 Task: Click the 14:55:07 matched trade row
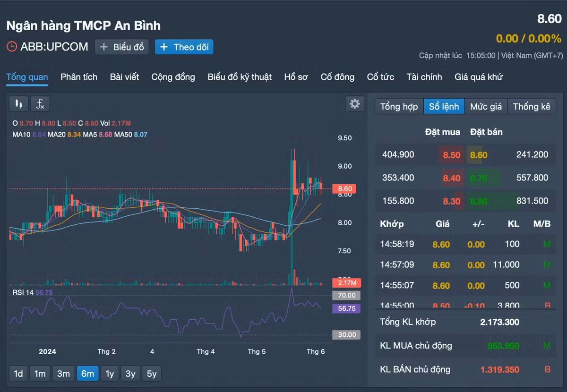(465, 286)
